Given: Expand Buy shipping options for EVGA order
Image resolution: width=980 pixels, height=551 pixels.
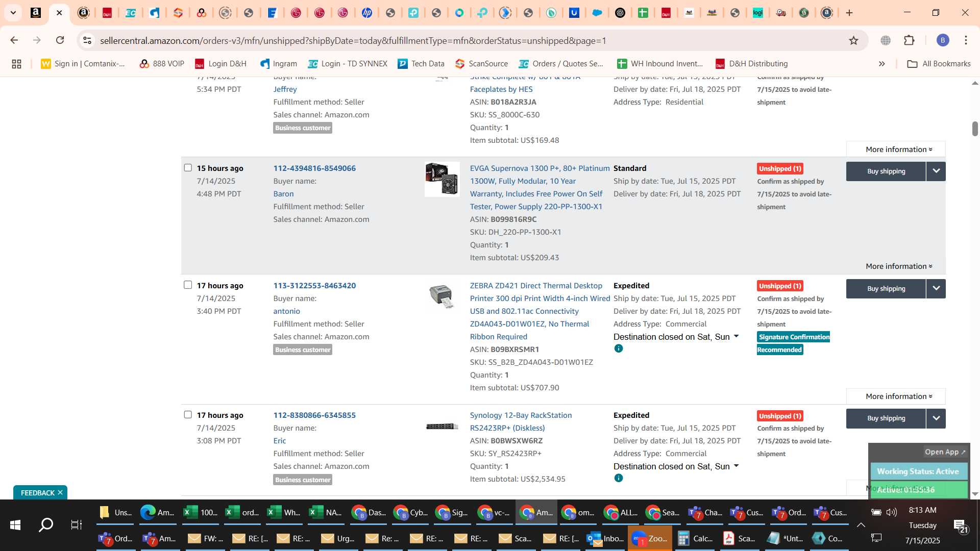Looking at the screenshot, I should (936, 171).
